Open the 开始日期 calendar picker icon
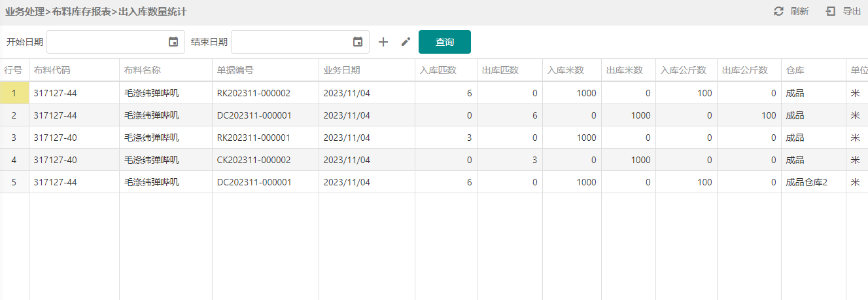This screenshot has height=300, width=868. [173, 42]
